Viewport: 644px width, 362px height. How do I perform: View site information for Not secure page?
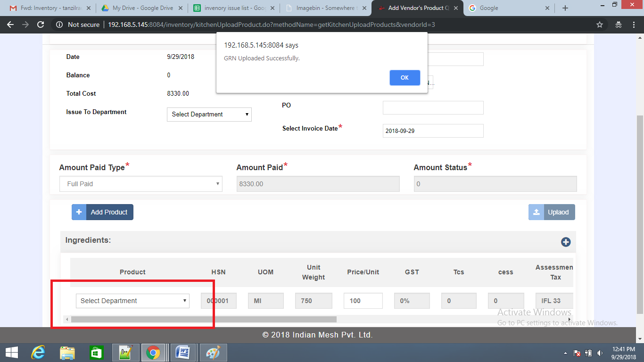coord(78,25)
